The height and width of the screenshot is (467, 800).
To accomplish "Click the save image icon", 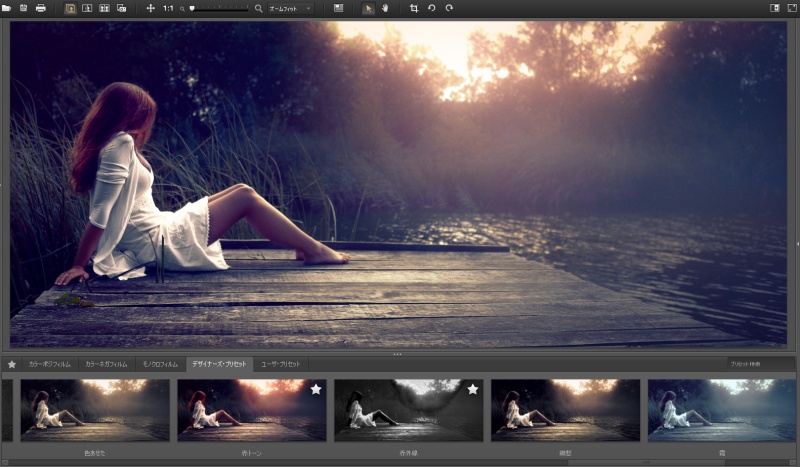I will 23,8.
